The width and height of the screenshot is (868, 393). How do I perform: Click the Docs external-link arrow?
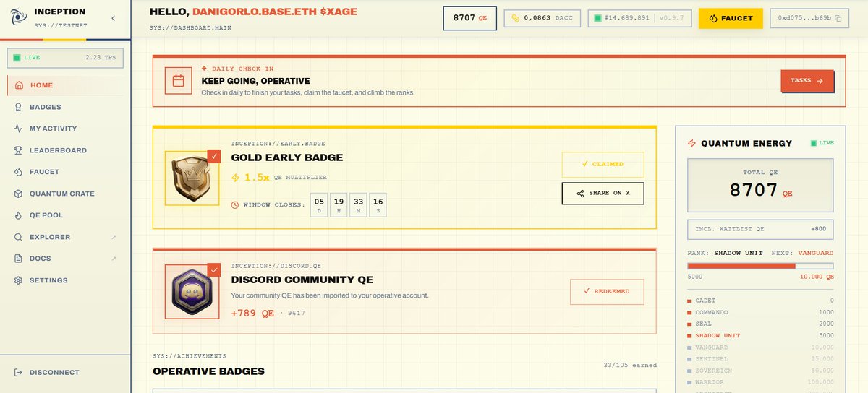[x=114, y=259]
